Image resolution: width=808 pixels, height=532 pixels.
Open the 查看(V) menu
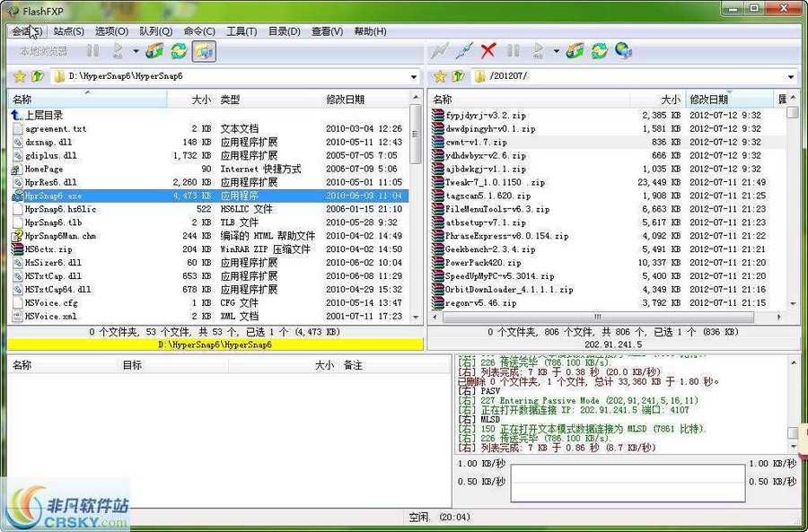[327, 31]
